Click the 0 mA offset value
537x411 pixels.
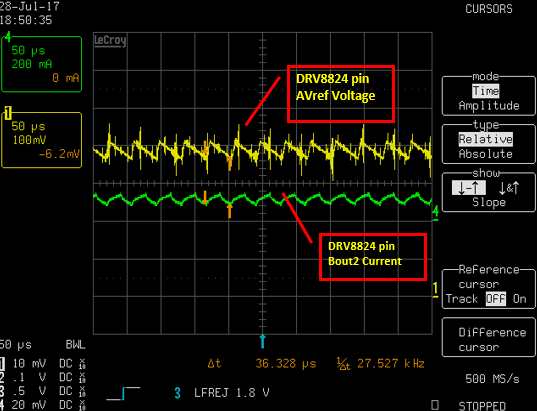[66, 78]
